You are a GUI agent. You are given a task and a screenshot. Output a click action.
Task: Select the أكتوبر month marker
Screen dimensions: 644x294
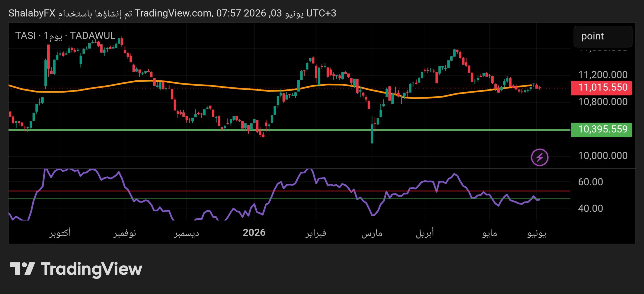60,233
